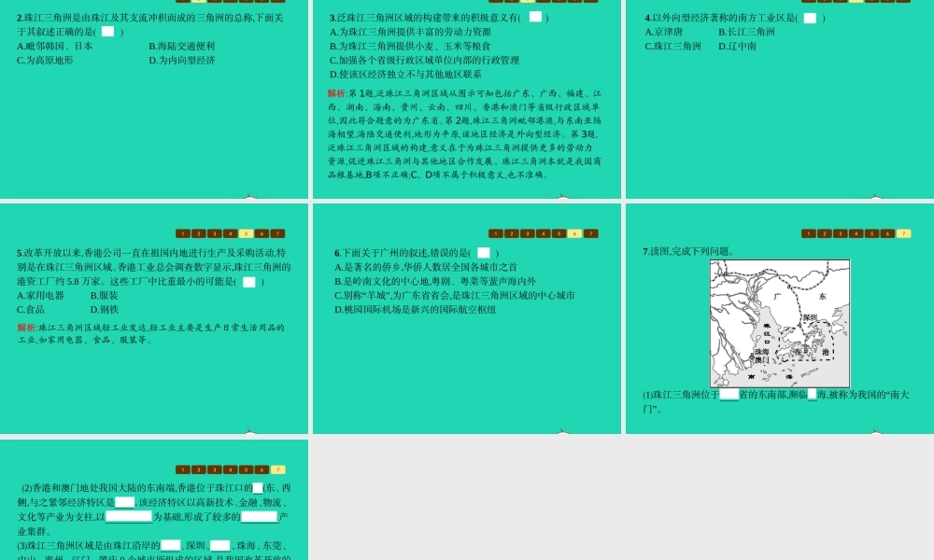Select option D.钢铁

(105, 310)
